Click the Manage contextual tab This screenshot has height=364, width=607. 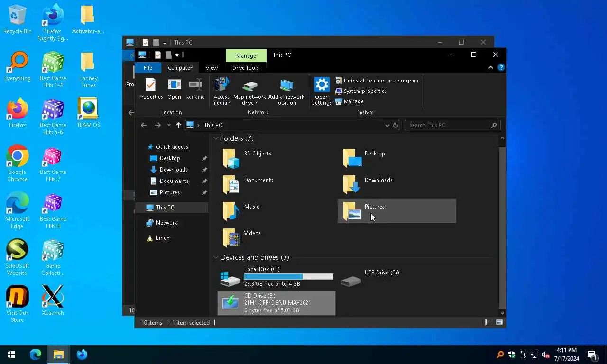tap(246, 55)
